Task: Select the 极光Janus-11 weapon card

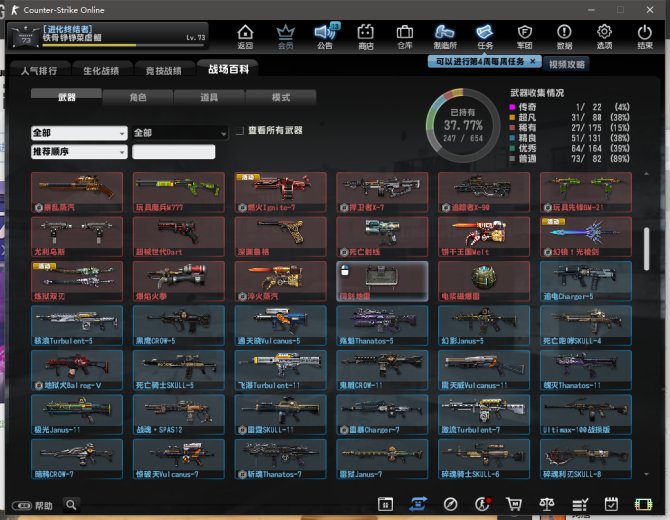Action: [77, 414]
